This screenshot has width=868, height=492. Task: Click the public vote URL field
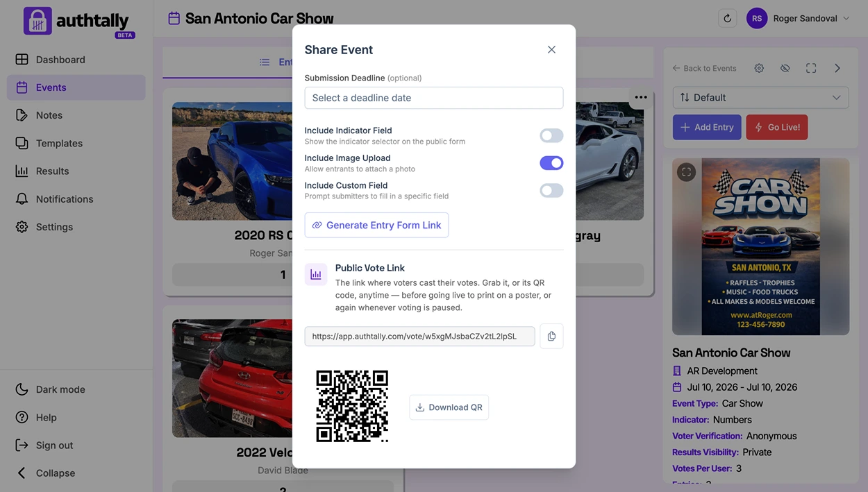(419, 337)
